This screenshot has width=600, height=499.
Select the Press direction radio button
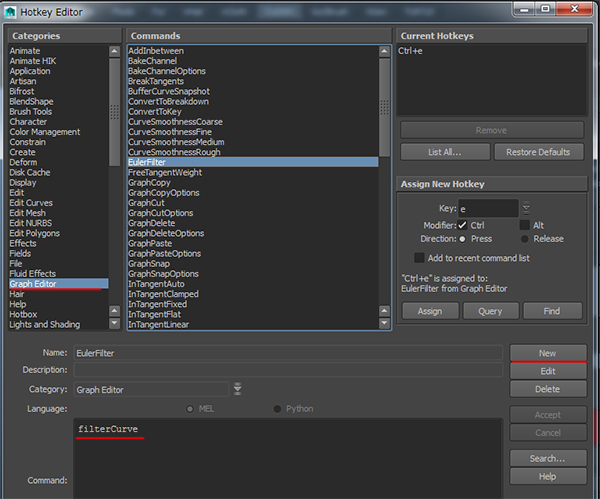(x=463, y=239)
